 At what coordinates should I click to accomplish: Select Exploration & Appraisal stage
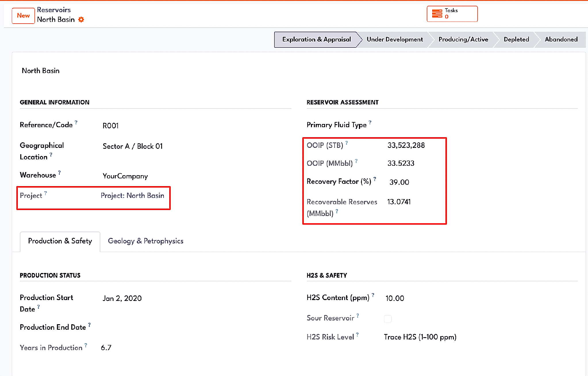pos(316,39)
